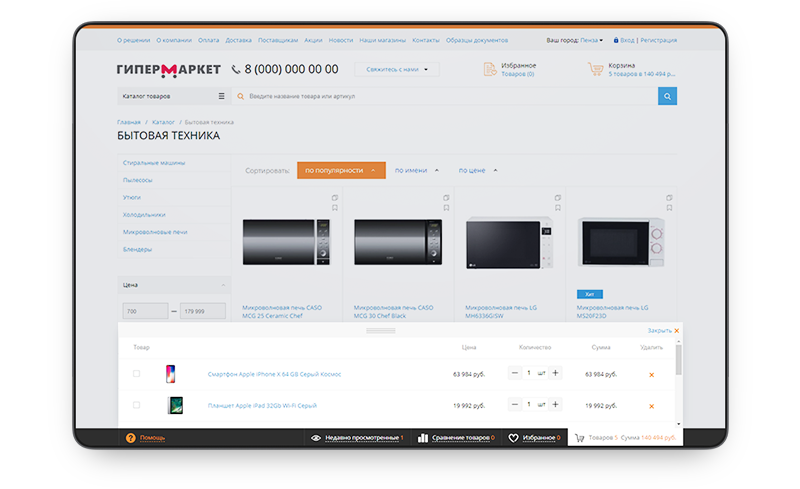The width and height of the screenshot is (800, 489).
Task: Tick the checkbox for iPhone X row
Action: [136, 374]
